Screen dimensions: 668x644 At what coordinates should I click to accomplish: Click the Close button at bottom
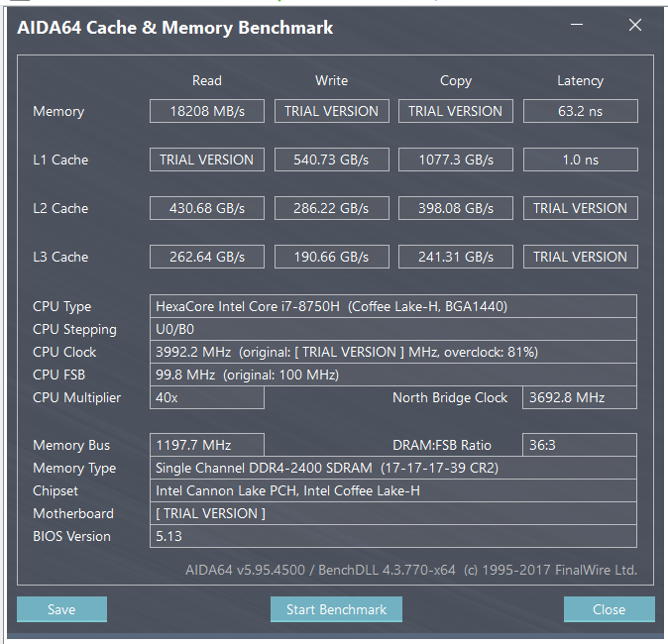pos(610,609)
